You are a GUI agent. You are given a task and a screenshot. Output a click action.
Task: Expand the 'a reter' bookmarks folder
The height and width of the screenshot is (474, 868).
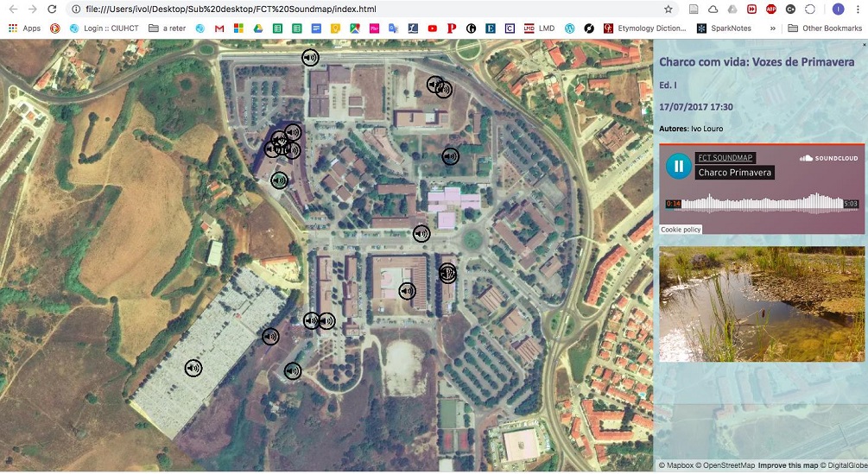[x=167, y=28]
